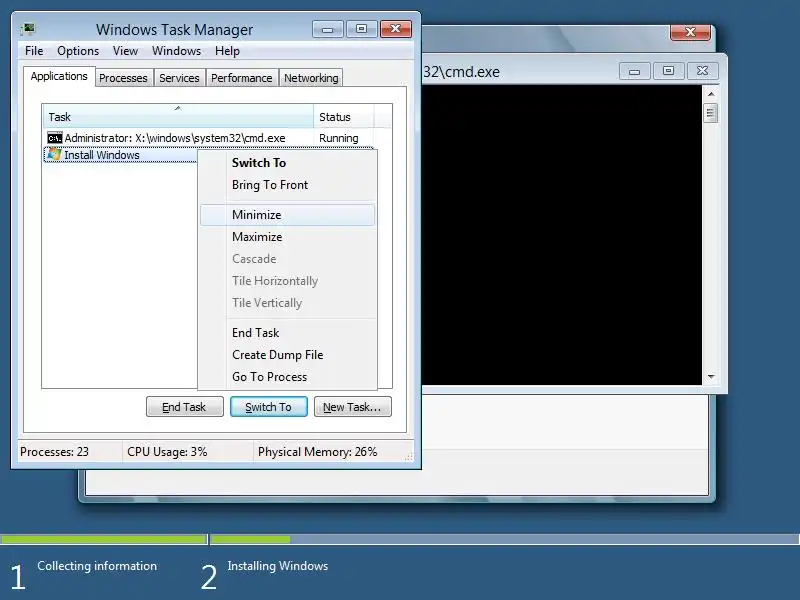The image size is (800, 600).
Task: Click the Installing Windows step label
Action: [x=278, y=566]
